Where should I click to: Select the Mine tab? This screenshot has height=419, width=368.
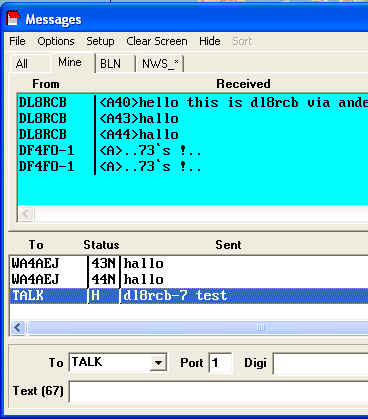[70, 62]
